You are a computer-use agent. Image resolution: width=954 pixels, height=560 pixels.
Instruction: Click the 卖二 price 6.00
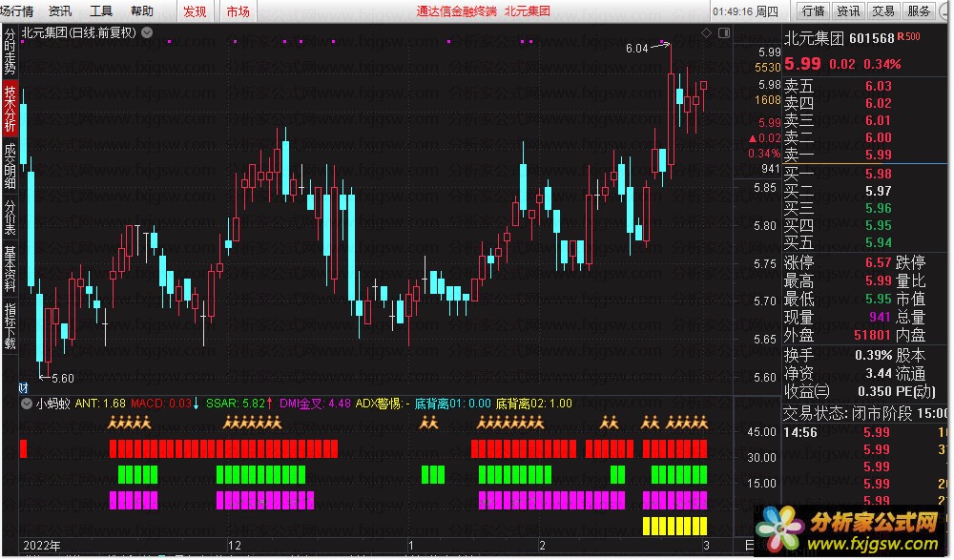tap(878, 137)
